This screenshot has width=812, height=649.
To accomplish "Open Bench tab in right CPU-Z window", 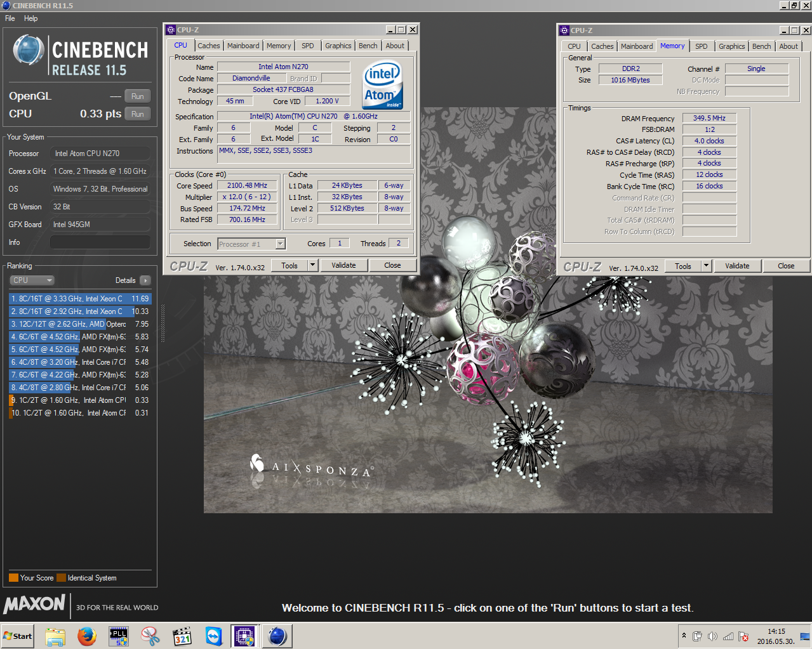I will click(762, 46).
